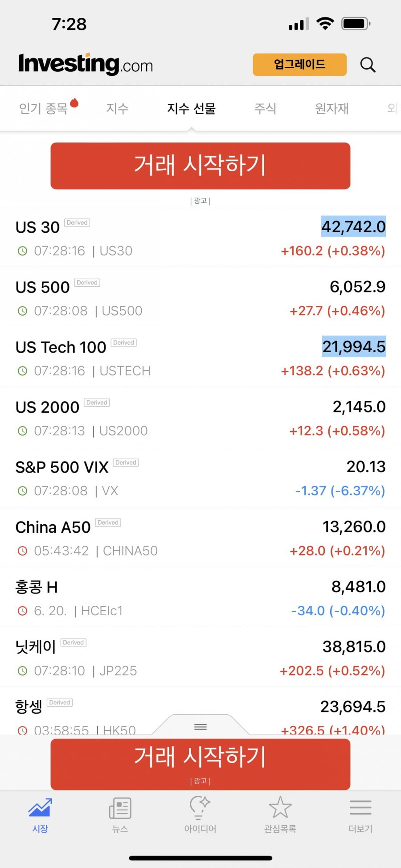This screenshot has width=401, height=868.
Task: Open the 시장 markets chart icon
Action: (40, 807)
